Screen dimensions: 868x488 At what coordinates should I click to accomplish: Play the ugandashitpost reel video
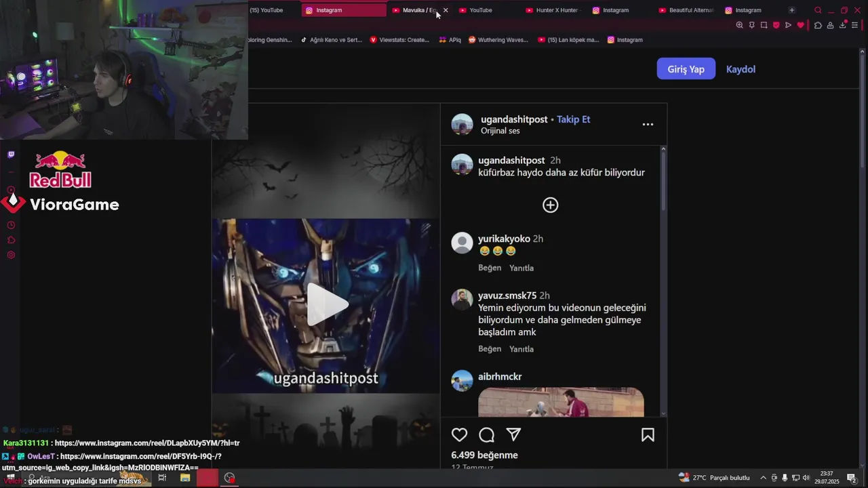click(x=326, y=305)
